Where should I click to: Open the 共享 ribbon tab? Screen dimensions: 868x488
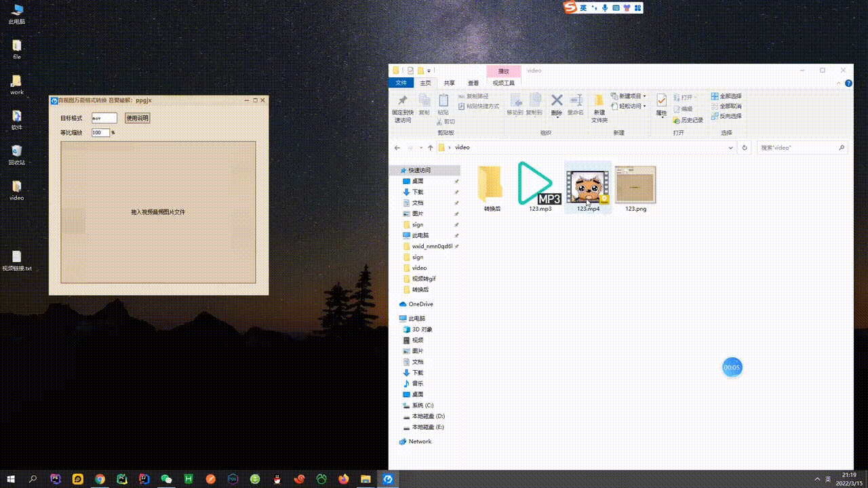click(449, 83)
